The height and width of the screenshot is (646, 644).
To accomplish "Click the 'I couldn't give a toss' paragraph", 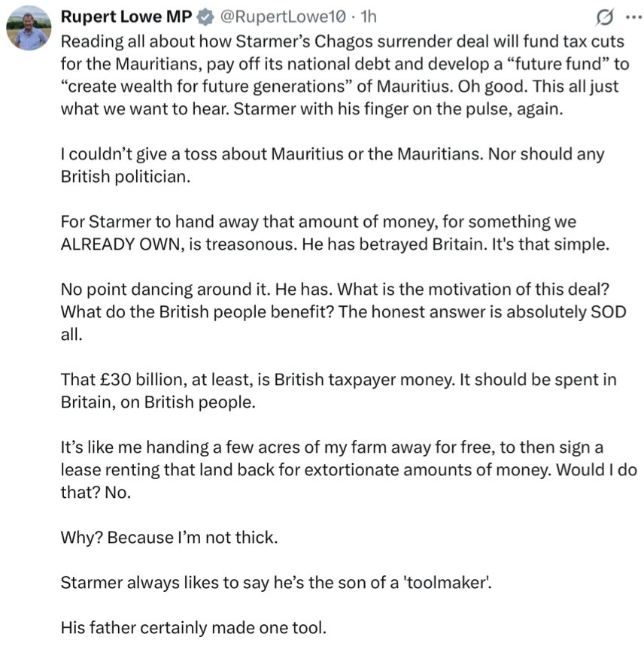I will (333, 165).
